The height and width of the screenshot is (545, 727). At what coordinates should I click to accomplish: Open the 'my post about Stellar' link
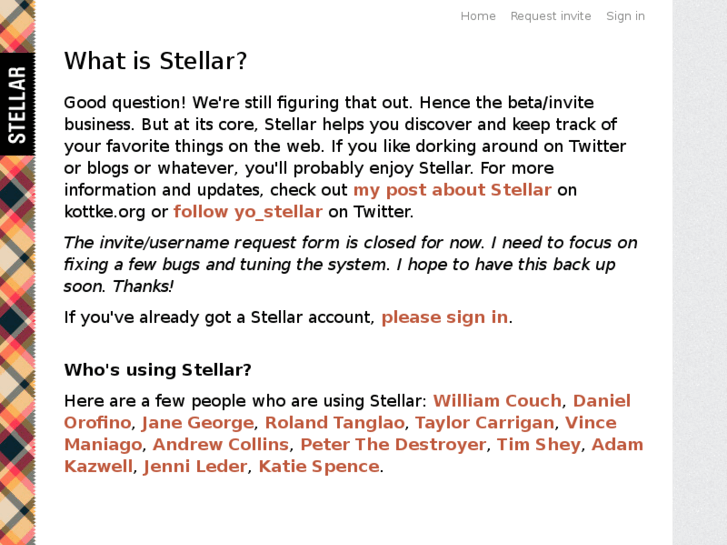(452, 190)
